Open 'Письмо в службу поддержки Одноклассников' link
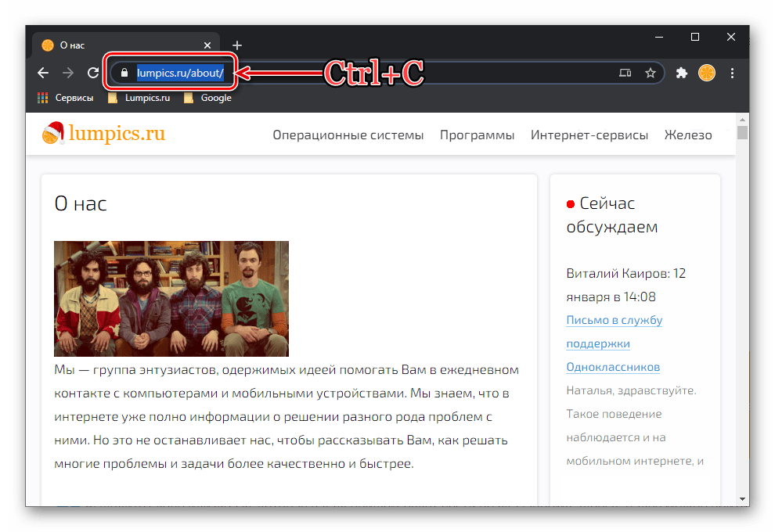 (615, 343)
